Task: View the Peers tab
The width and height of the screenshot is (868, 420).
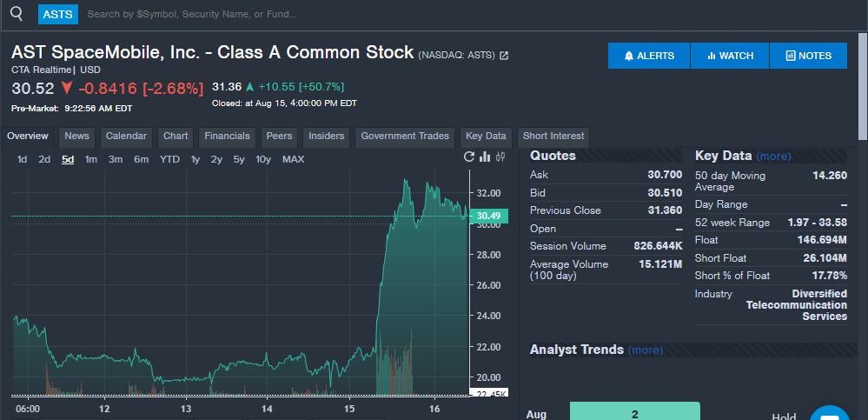Action: 279,137
